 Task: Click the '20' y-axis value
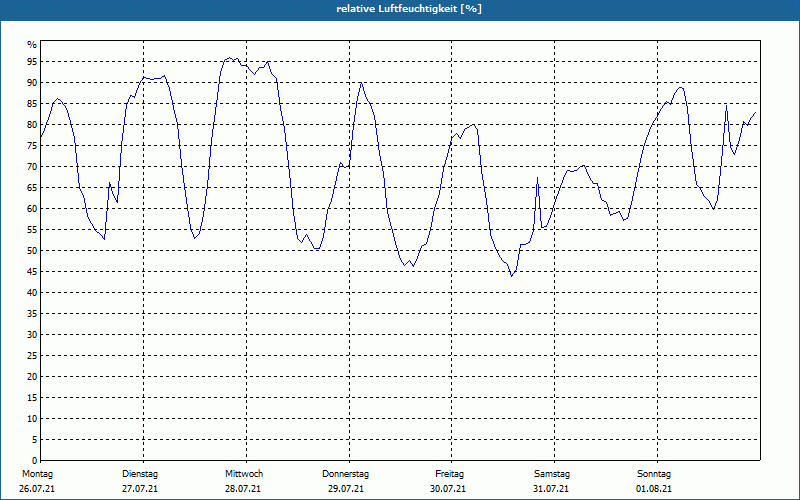point(32,377)
